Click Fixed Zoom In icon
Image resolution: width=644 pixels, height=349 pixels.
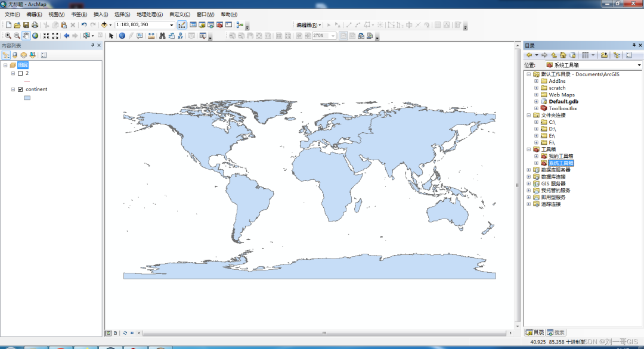point(47,36)
